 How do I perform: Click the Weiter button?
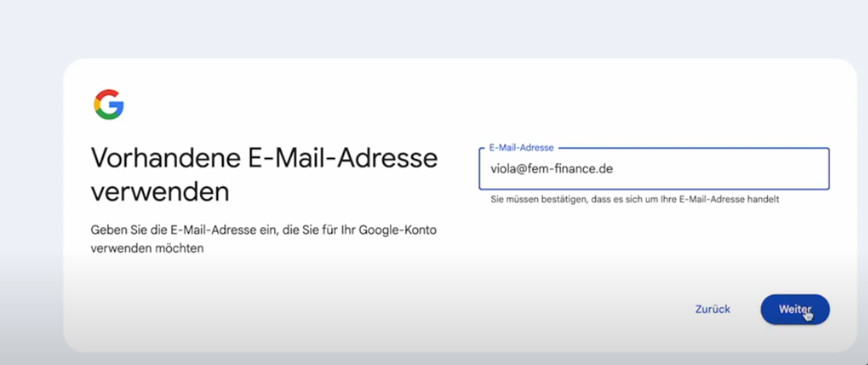click(x=795, y=309)
